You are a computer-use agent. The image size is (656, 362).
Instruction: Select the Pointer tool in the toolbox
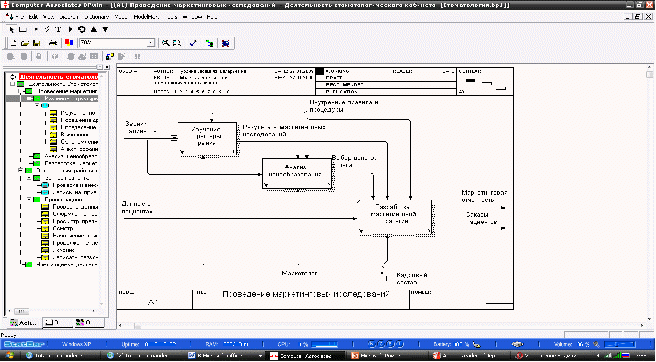pos(11,30)
